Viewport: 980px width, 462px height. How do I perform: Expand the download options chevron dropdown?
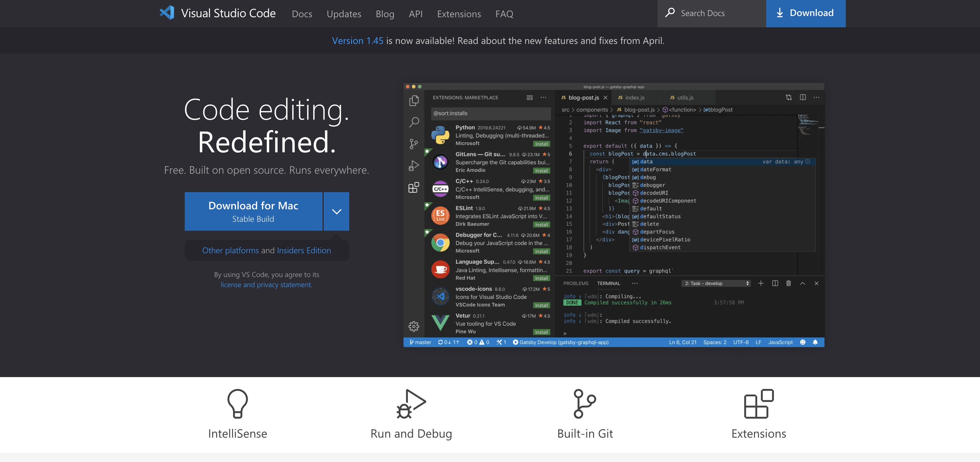coord(336,211)
